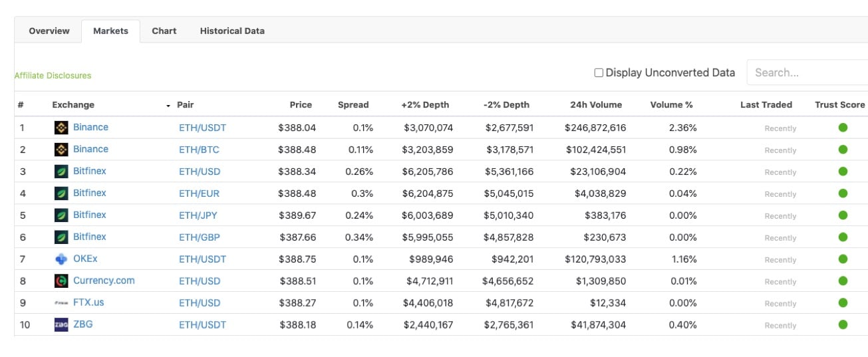Click the ZBG logo icon
The height and width of the screenshot is (357, 868).
(x=61, y=325)
